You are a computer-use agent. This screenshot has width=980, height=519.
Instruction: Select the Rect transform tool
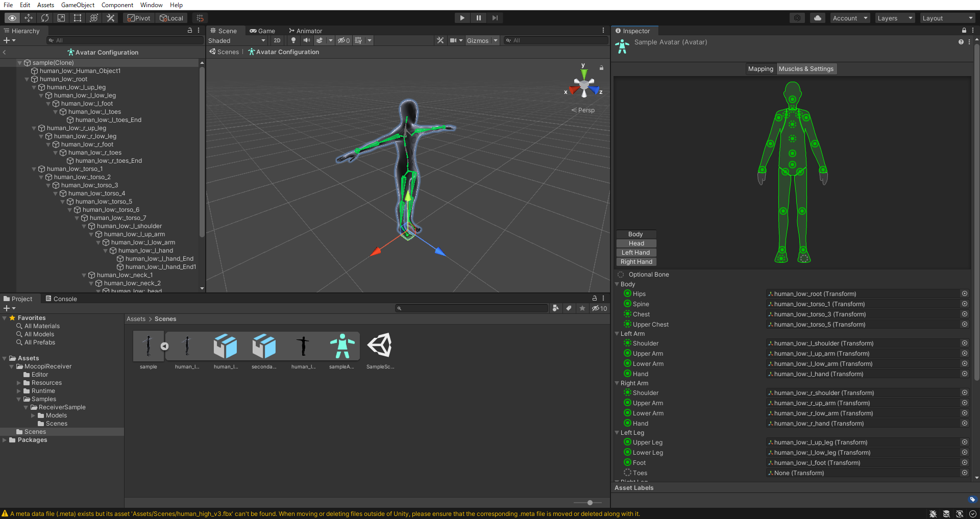[x=78, y=18]
